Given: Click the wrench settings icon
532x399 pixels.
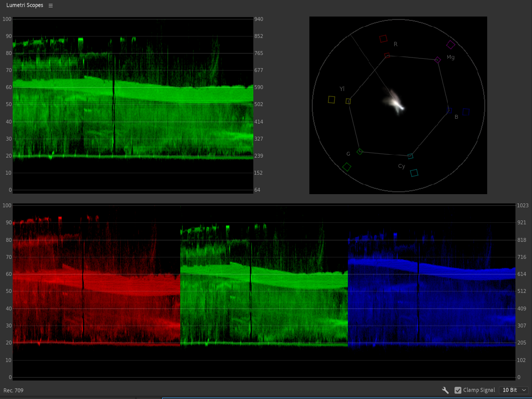Looking at the screenshot, I should point(445,390).
